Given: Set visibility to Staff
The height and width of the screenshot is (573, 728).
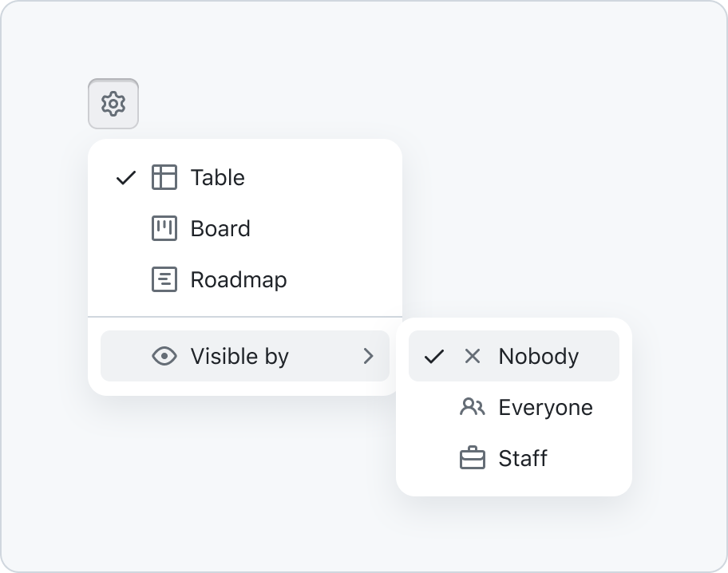Looking at the screenshot, I should point(514,458).
